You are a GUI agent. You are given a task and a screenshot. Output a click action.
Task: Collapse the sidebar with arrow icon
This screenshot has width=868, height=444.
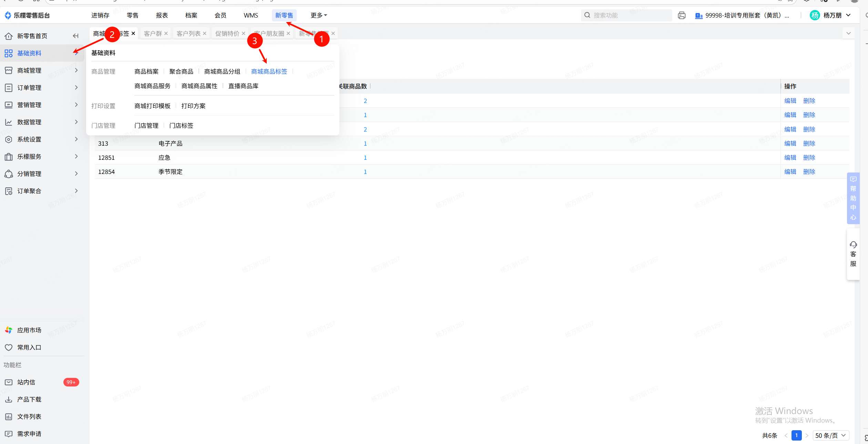click(x=76, y=36)
